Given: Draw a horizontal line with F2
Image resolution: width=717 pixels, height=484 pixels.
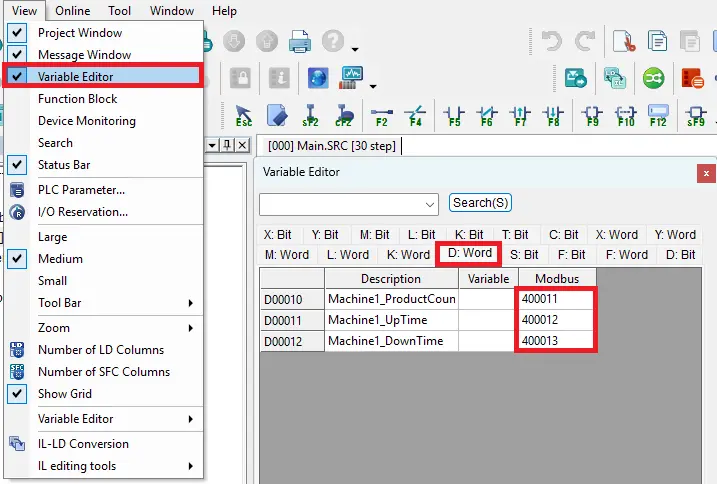Looking at the screenshot, I should [381, 115].
